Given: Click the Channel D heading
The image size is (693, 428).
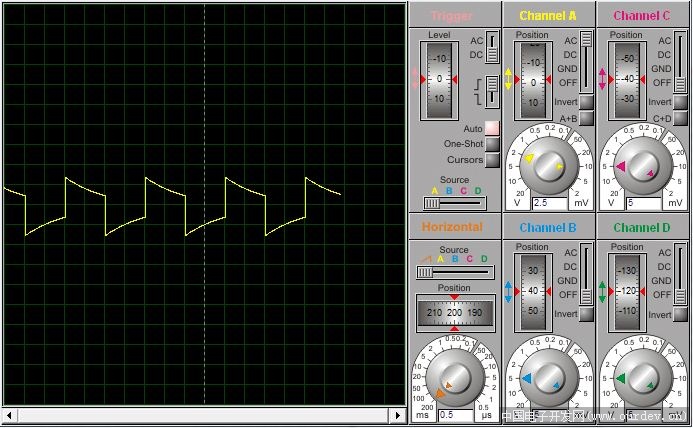Looking at the screenshot, I should (642, 227).
